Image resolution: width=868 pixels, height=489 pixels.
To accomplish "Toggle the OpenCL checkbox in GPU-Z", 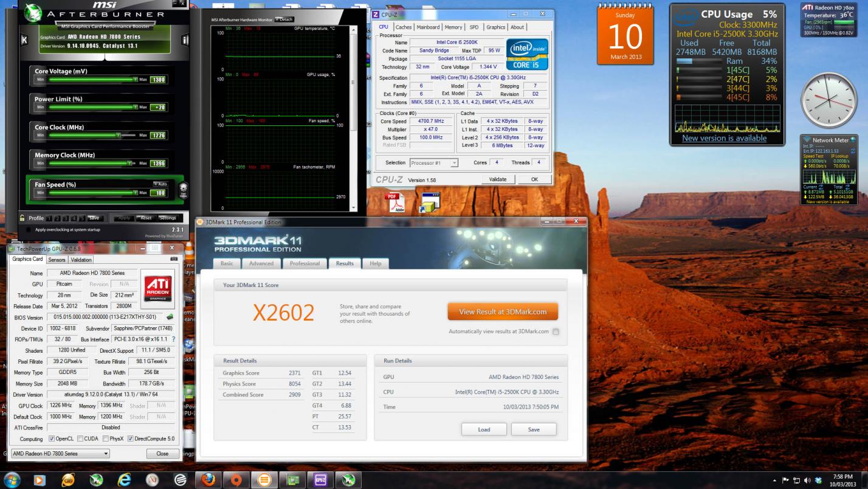I will coord(52,439).
